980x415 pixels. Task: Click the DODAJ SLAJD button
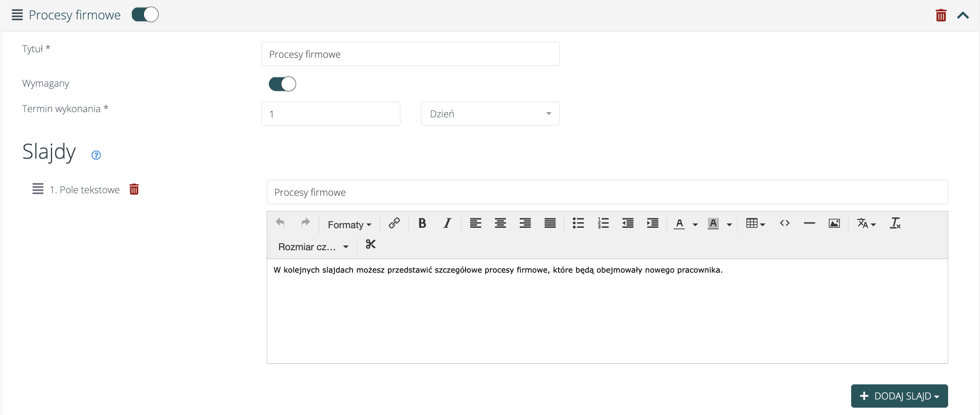pos(899,396)
